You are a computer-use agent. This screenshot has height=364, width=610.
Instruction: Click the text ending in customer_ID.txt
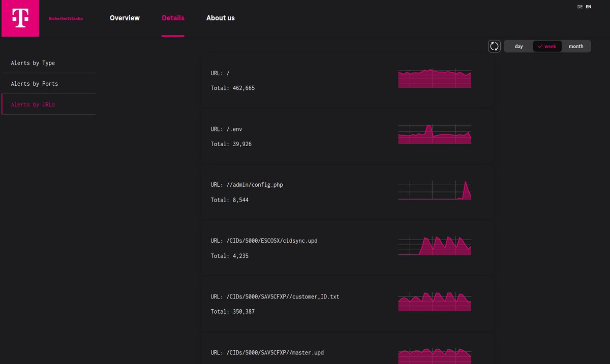tap(274, 296)
